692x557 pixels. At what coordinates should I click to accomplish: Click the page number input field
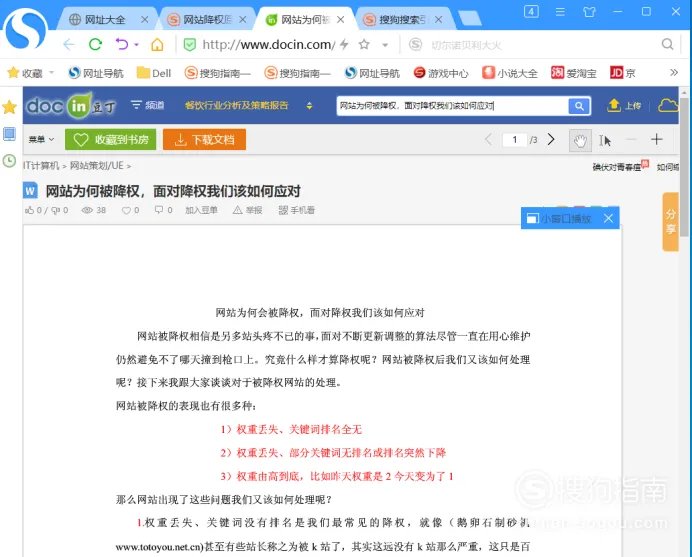(515, 140)
